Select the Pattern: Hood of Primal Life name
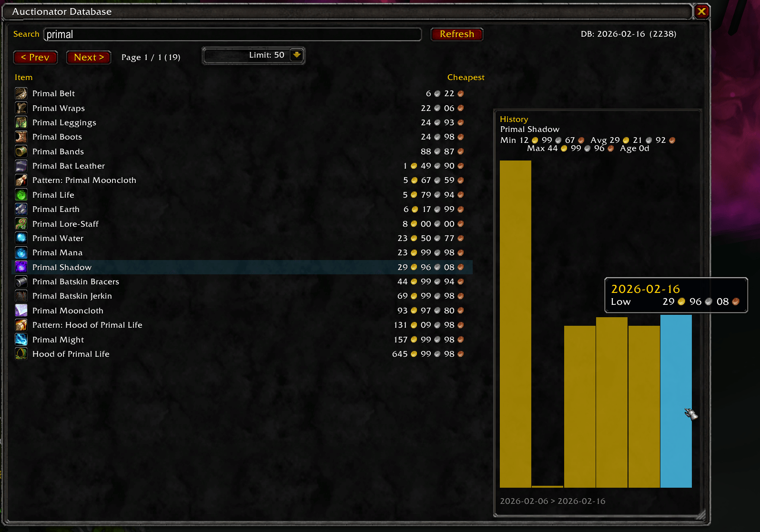The width and height of the screenshot is (760, 532). coord(87,325)
